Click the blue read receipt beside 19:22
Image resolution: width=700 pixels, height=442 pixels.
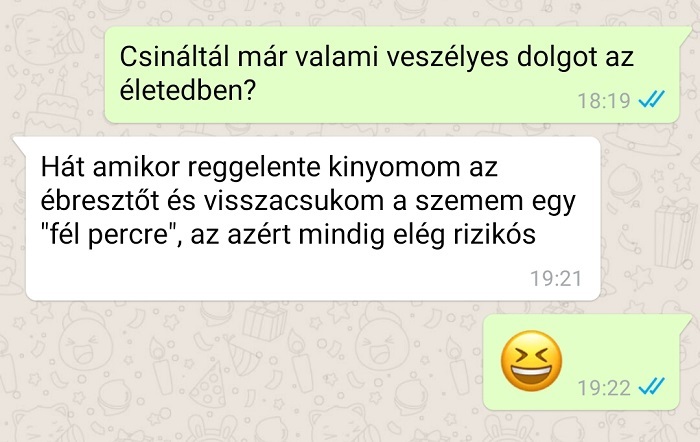[652, 387]
